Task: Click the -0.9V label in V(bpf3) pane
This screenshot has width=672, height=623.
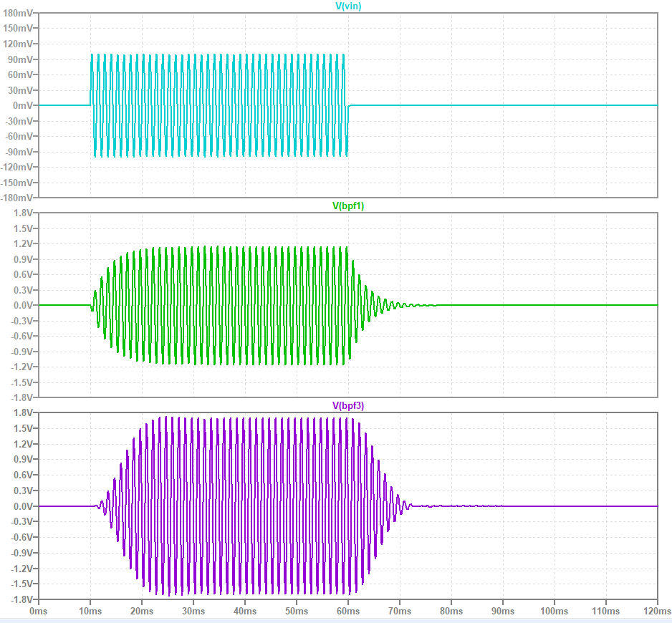Action: click(x=21, y=553)
